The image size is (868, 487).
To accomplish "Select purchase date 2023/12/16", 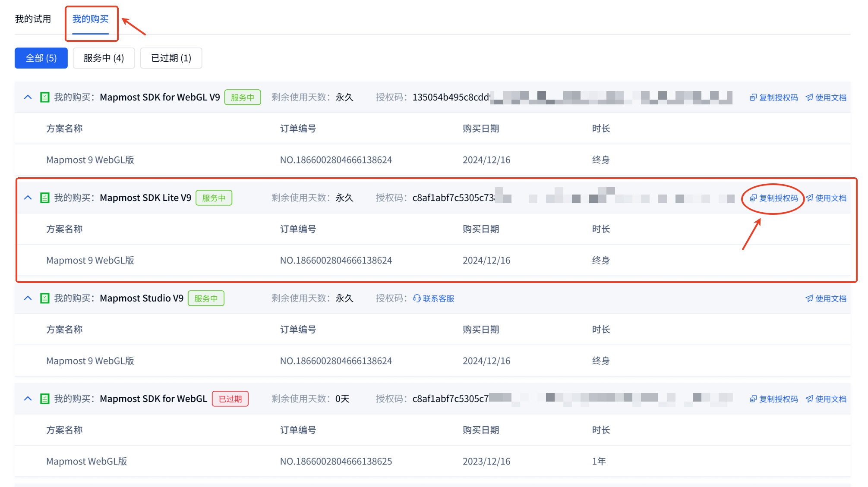I will (486, 461).
